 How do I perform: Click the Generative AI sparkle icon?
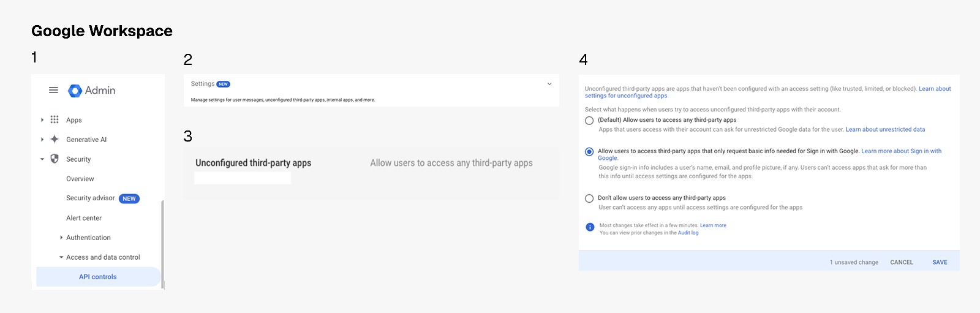click(55, 139)
